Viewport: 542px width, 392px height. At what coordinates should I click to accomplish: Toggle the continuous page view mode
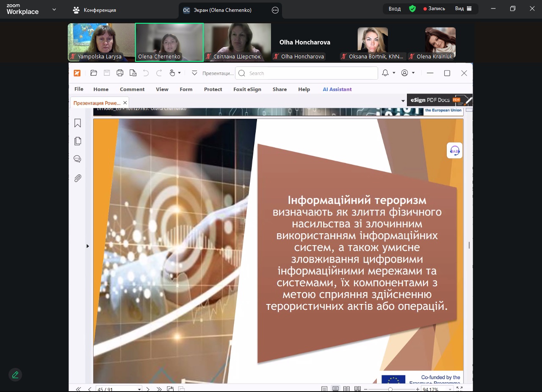335,389
